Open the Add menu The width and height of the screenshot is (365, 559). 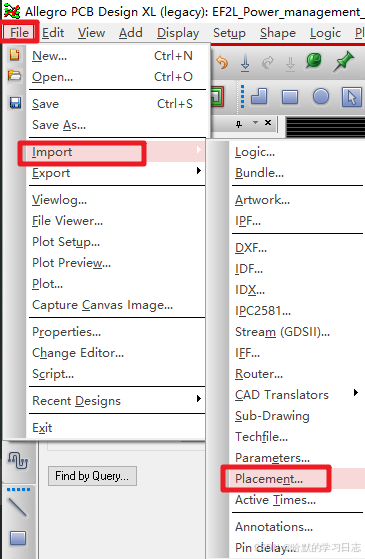(x=130, y=33)
